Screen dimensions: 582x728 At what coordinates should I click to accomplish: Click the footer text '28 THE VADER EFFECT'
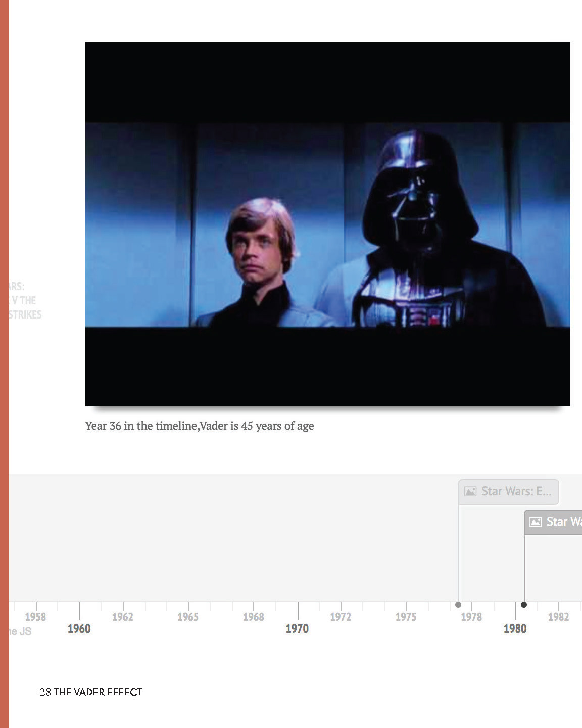(91, 692)
